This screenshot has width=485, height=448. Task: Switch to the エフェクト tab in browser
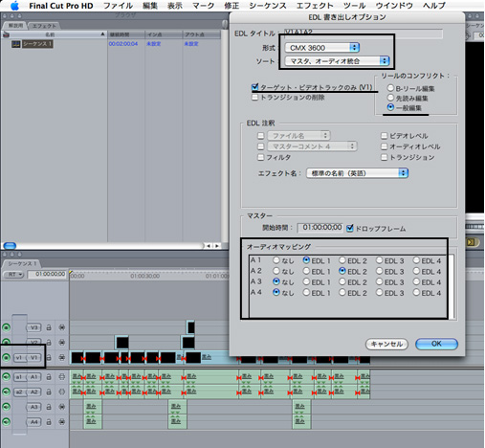44,26
